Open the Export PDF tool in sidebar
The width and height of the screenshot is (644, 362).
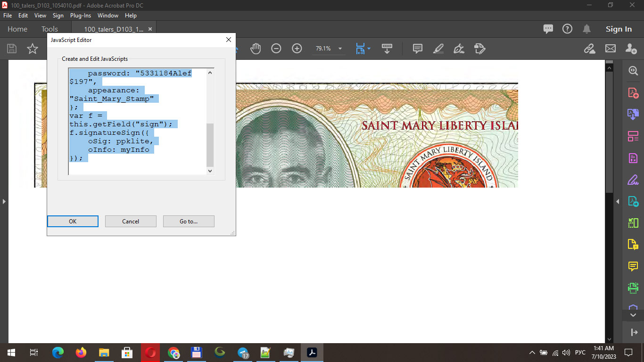633,201
